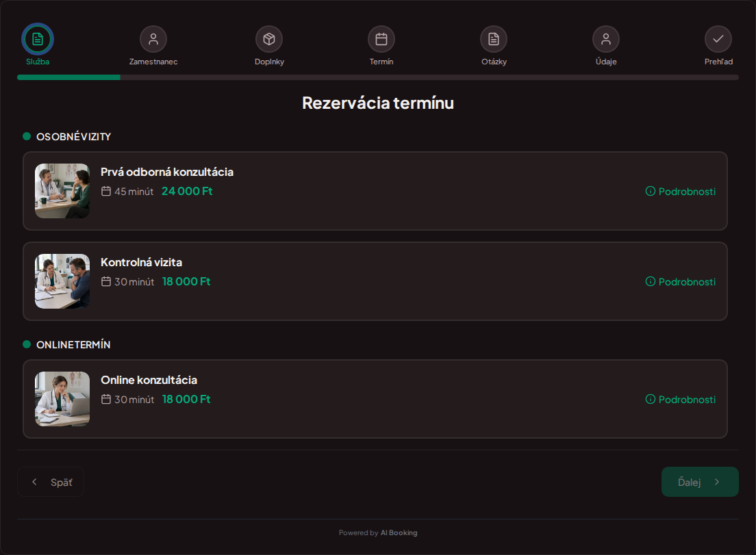The height and width of the screenshot is (555, 756).
Task: Open the Online konzultácia photo
Action: coord(62,399)
